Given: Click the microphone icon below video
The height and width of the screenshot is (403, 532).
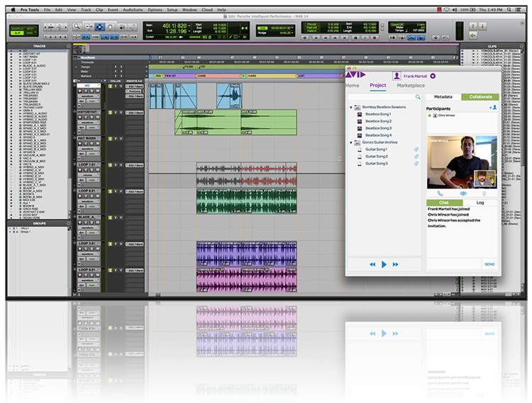Looking at the screenshot, I should point(484,193).
